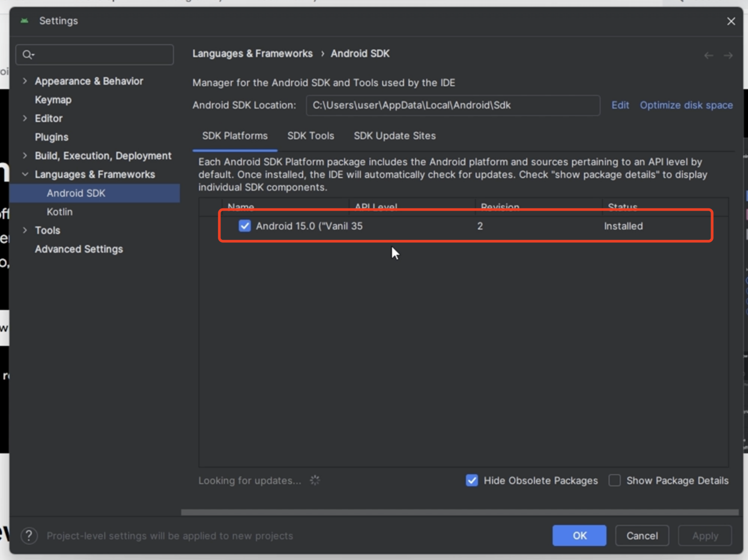Screen dimensions: 748x560
Task: Select Keymap in the settings tree
Action: pyautogui.click(x=53, y=100)
